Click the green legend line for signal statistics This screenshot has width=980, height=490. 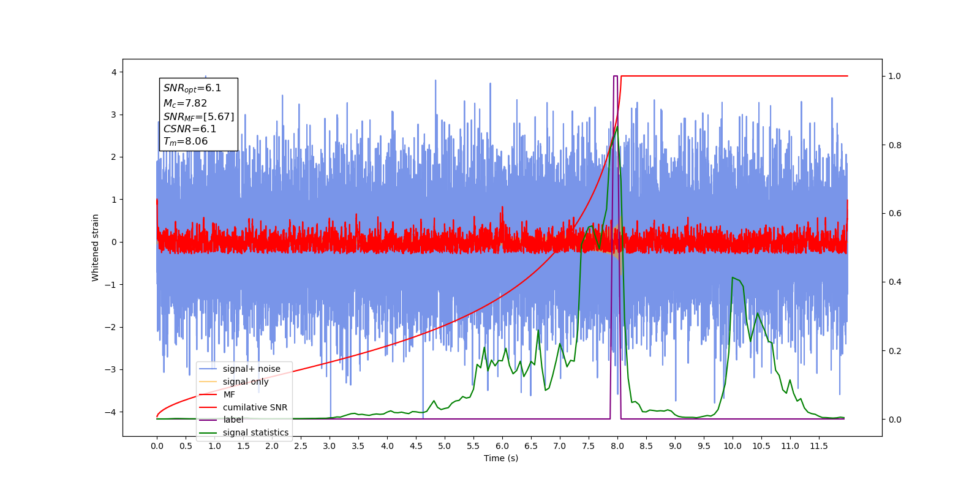[209, 432]
